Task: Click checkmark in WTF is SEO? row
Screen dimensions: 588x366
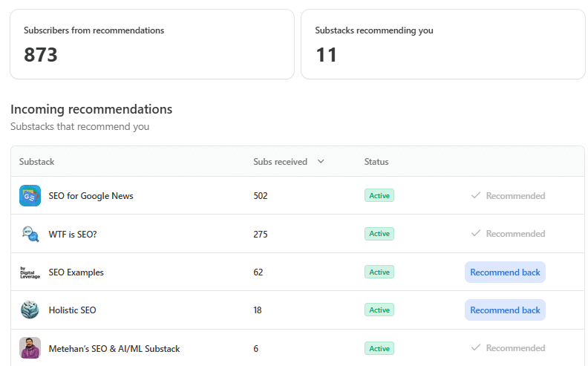Action: [476, 234]
